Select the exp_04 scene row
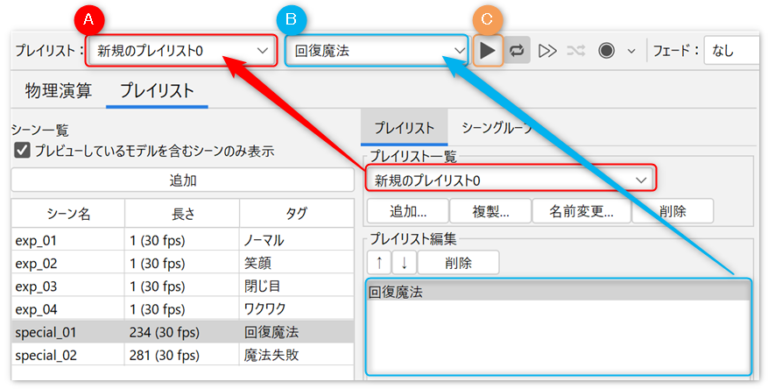The width and height of the screenshot is (768, 389). [182, 309]
